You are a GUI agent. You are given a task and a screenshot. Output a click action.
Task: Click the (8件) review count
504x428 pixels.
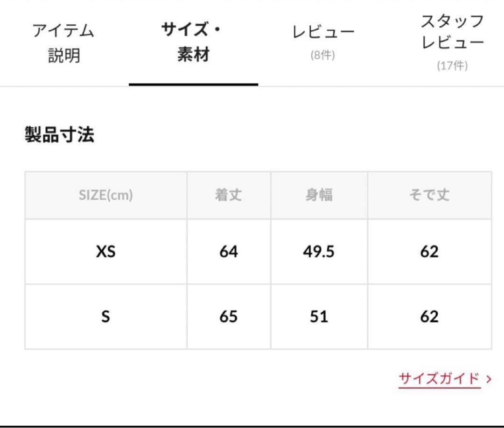[323, 55]
